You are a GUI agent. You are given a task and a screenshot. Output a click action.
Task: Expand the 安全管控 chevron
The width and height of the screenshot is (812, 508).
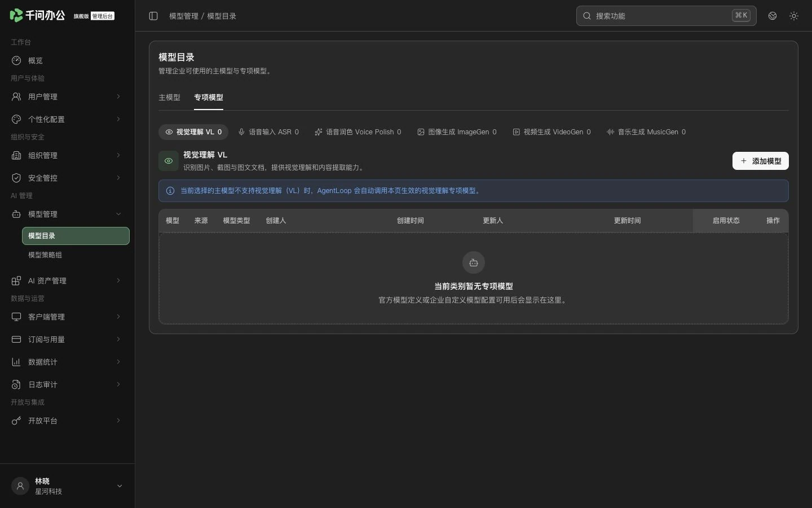[x=118, y=178]
